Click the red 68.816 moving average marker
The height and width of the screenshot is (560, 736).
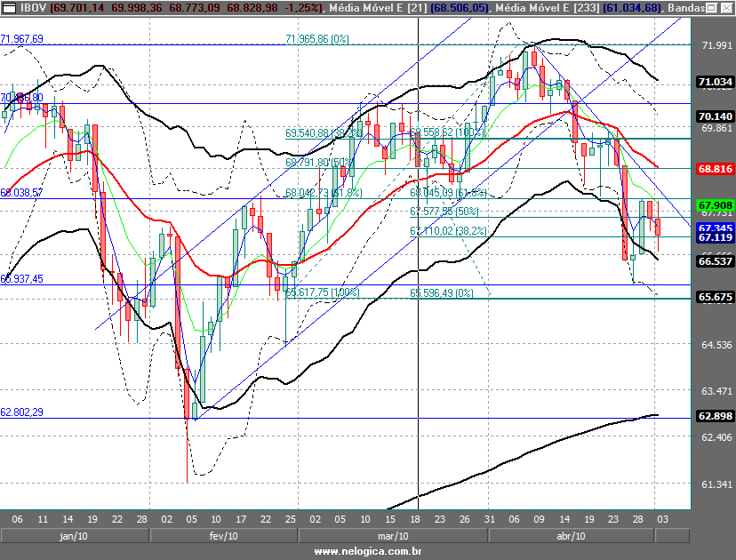pos(715,169)
